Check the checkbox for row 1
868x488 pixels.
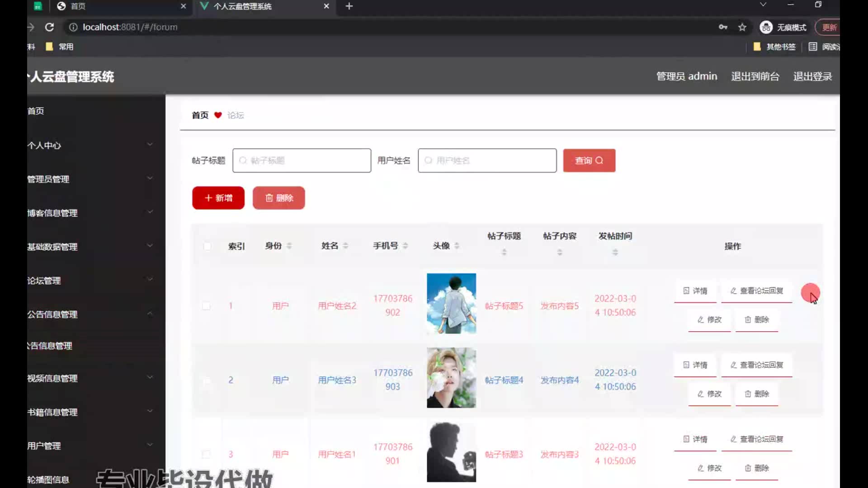[x=206, y=306]
